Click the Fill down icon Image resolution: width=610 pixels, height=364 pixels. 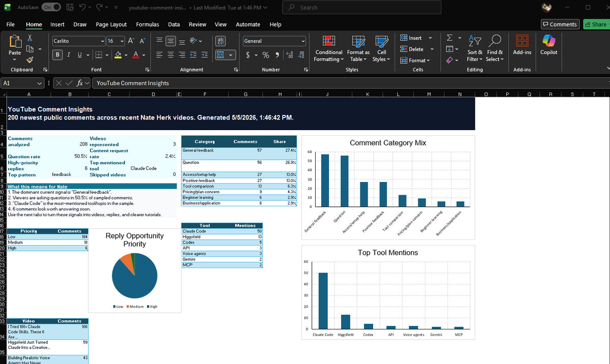(x=449, y=49)
